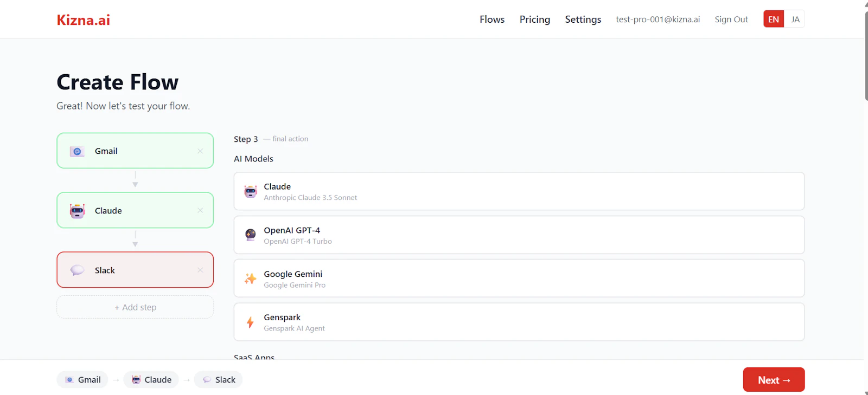Image resolution: width=868 pixels, height=395 pixels.
Task: Click the 'final action' label beside Step 3
Action: point(290,139)
